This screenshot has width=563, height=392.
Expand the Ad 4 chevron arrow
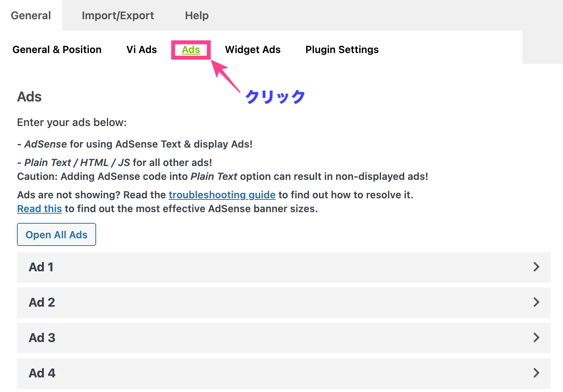[536, 373]
